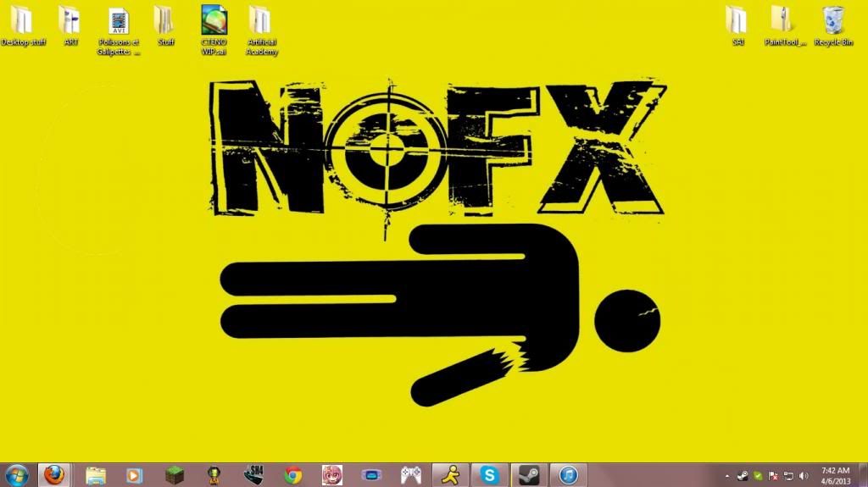Open the SAI folder
Screen dimensions: 868x487
737,26
